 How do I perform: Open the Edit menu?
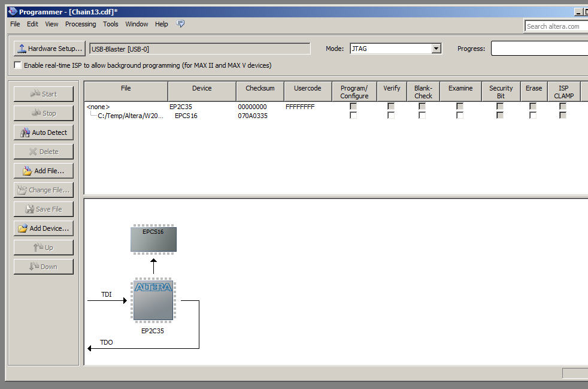32,24
